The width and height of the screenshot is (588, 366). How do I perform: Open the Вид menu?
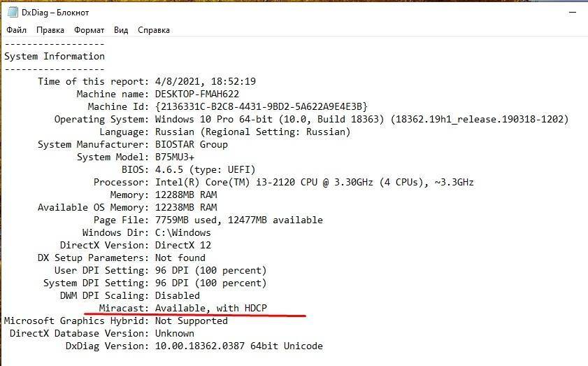121,30
